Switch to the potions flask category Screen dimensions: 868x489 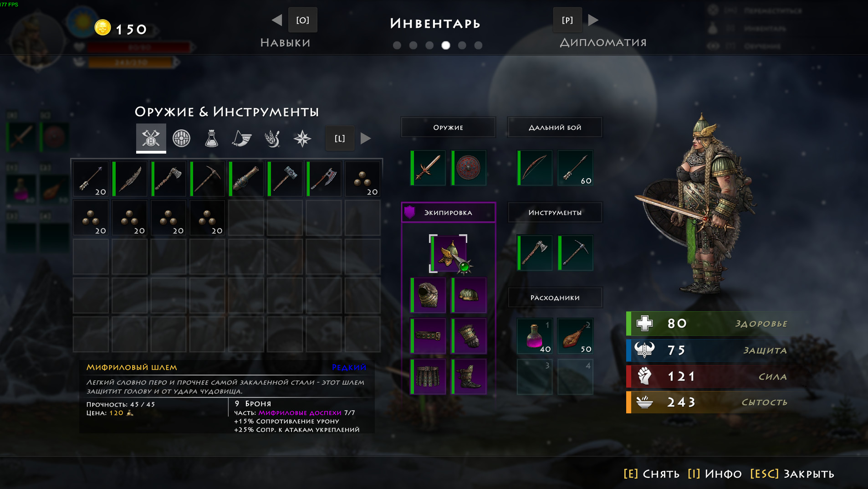(211, 138)
